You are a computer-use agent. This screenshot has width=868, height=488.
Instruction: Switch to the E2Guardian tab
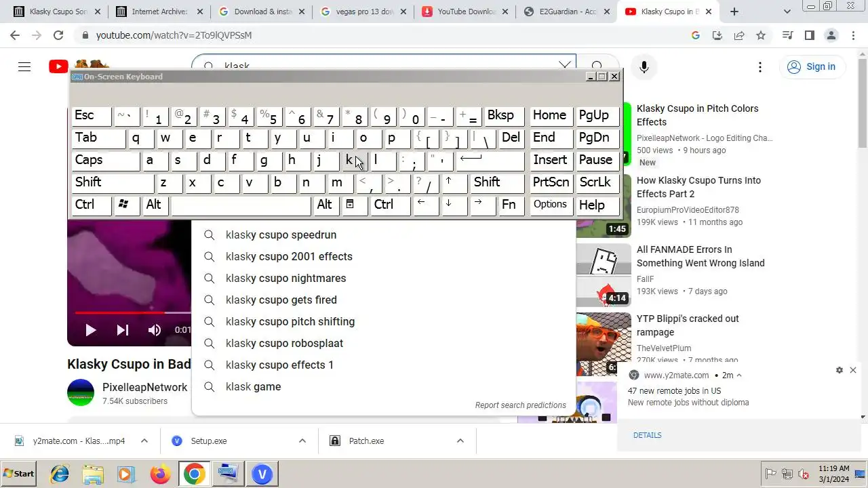(x=568, y=12)
